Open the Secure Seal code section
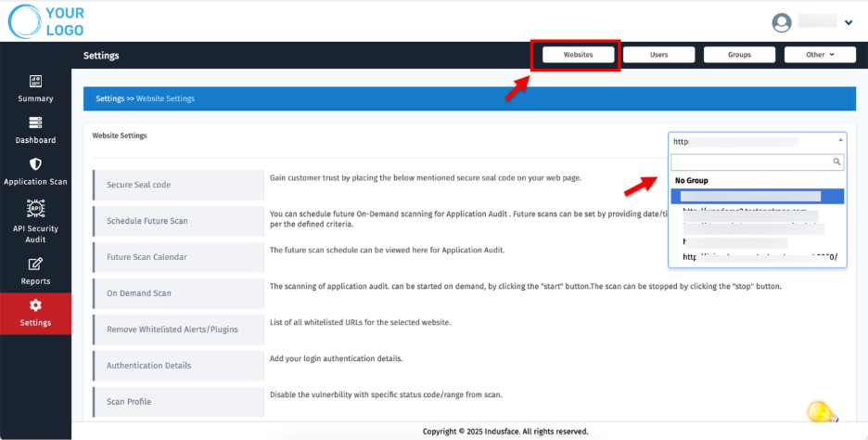The height and width of the screenshot is (440, 868). point(178,185)
